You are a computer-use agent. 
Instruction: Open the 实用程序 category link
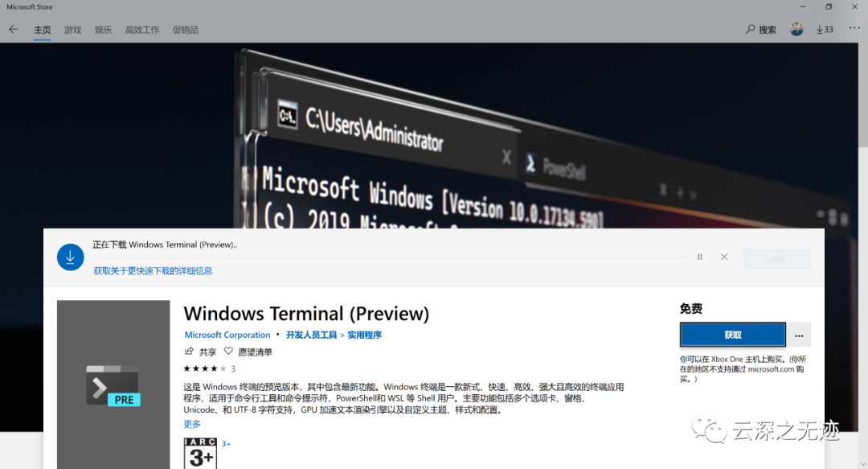pos(364,335)
